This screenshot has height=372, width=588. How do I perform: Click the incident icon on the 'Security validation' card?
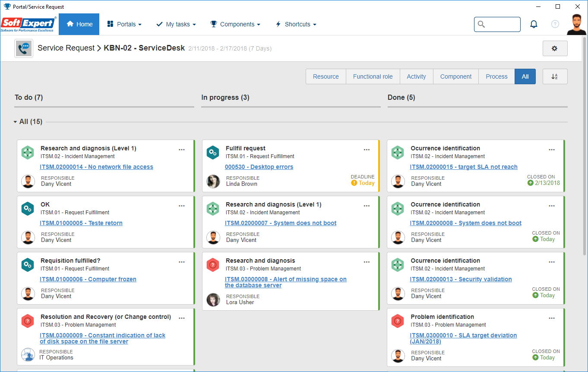398,265
